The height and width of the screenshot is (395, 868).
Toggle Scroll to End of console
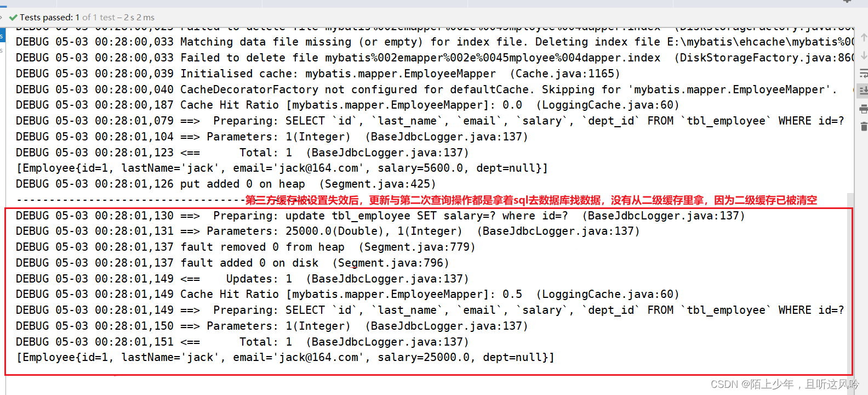pyautogui.click(x=864, y=91)
